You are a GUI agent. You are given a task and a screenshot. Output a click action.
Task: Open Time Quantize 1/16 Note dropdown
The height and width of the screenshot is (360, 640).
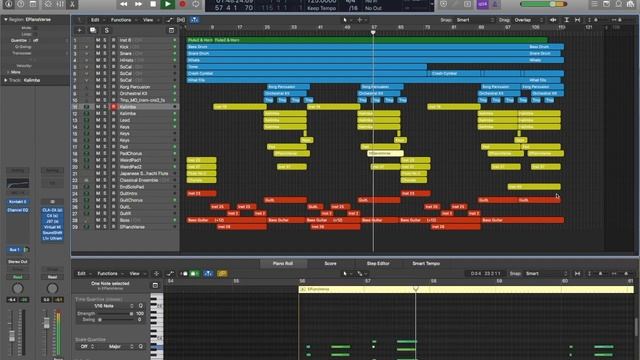pos(106,306)
